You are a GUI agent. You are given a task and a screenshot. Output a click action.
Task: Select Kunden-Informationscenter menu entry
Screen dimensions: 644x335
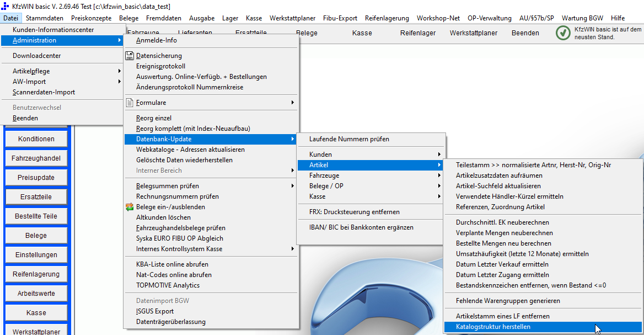pos(62,30)
